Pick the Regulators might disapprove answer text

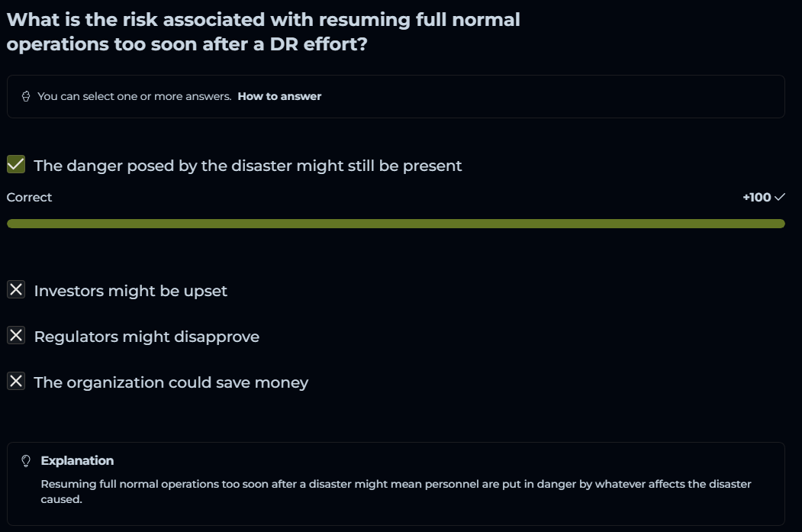pyautogui.click(x=147, y=337)
